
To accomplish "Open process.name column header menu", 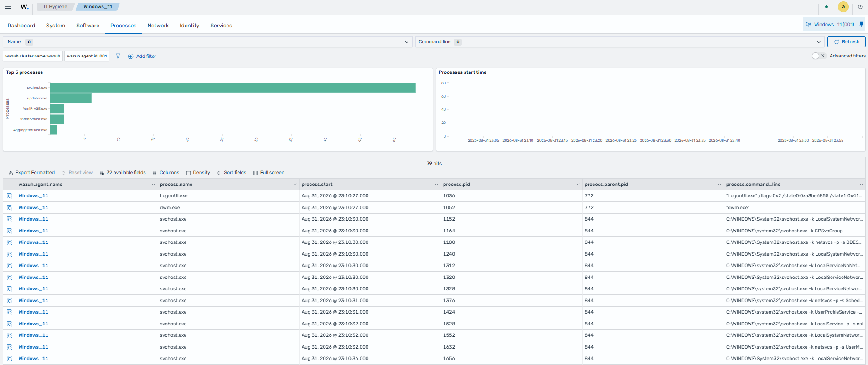I will pyautogui.click(x=295, y=185).
